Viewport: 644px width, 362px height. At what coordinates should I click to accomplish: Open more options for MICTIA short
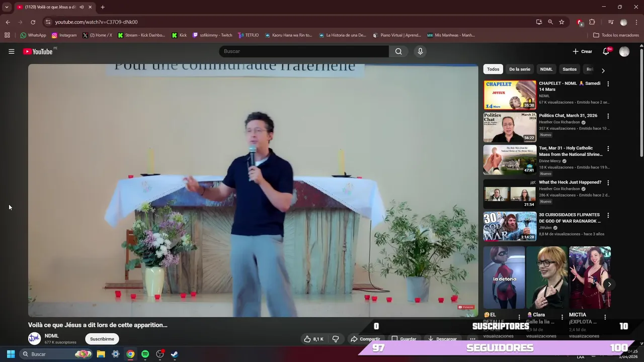tap(605, 317)
